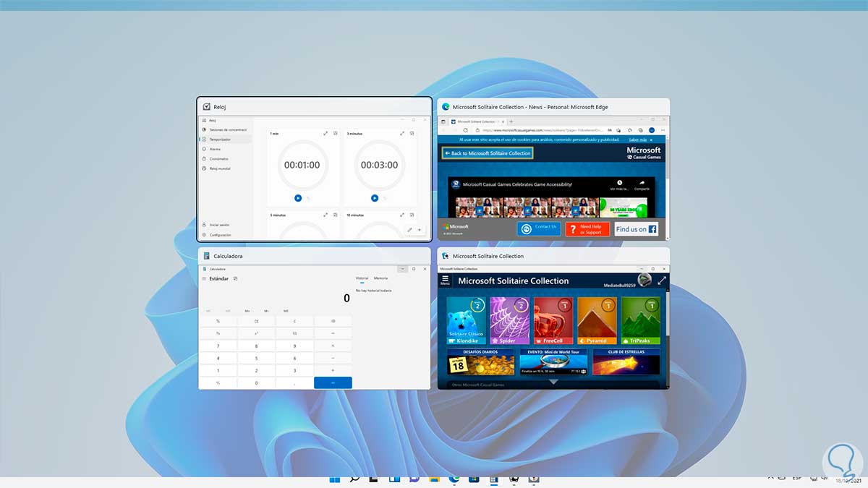
Task: Select Alarma in Reloj sidebar
Action: tap(226, 149)
